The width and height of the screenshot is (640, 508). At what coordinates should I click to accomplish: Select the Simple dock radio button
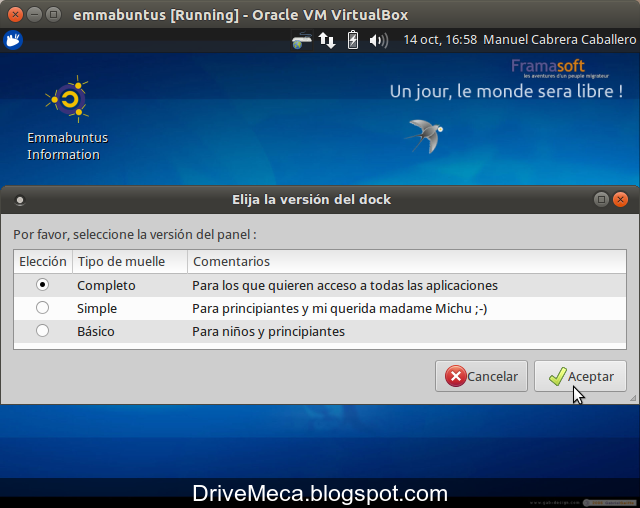pos(42,308)
